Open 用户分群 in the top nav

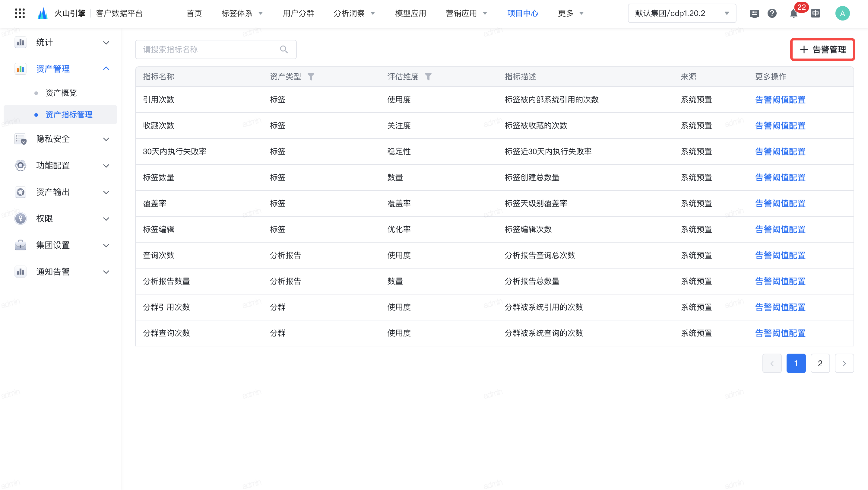(x=298, y=13)
